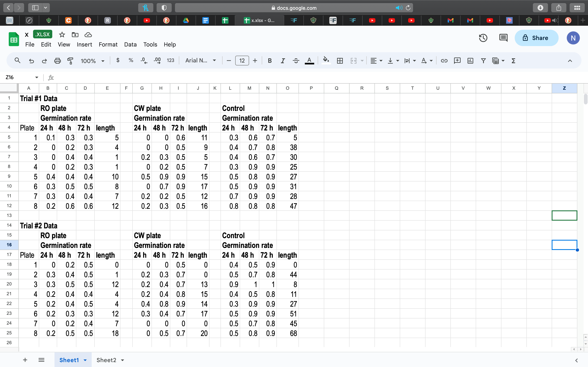The image size is (588, 367).
Task: Toggle strikethrough formatting
Action: coord(296,61)
